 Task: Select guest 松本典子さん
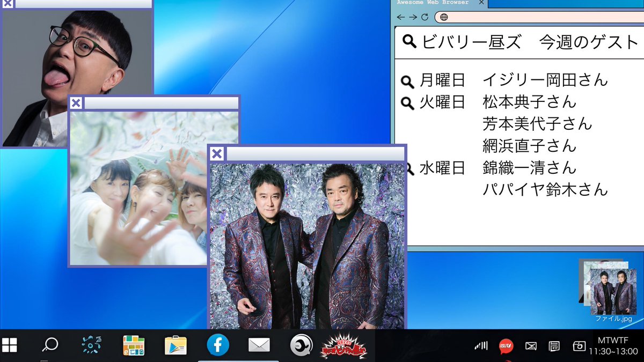529,102
